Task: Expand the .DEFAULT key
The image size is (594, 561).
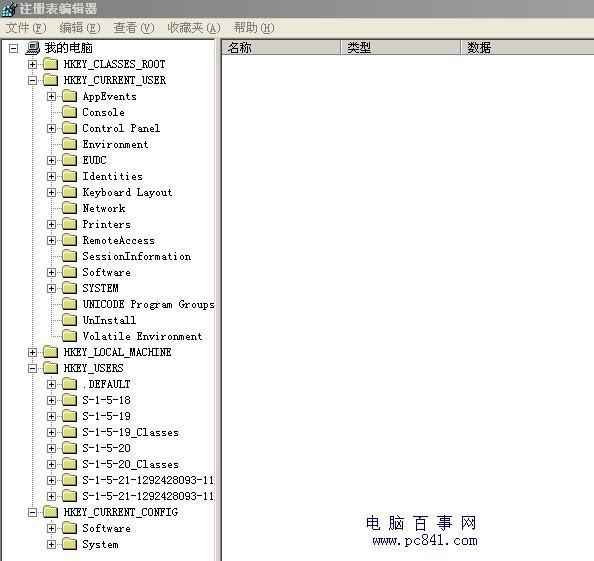Action: pyautogui.click(x=52, y=384)
